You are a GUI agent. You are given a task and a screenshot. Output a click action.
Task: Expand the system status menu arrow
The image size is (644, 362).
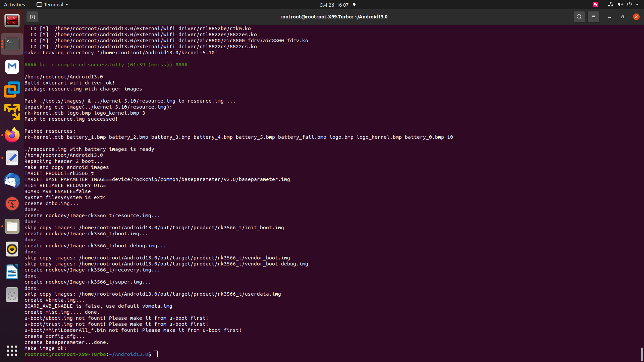[637, 5]
